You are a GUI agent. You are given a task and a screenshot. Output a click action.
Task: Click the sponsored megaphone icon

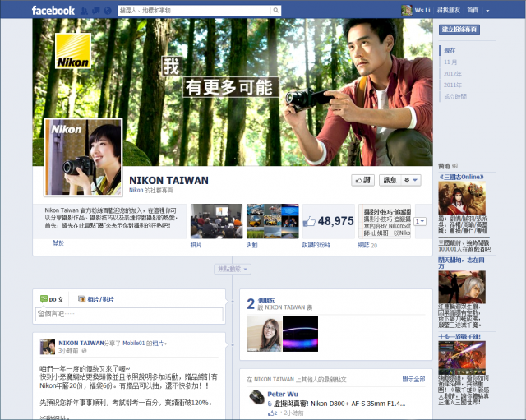pos(454,166)
